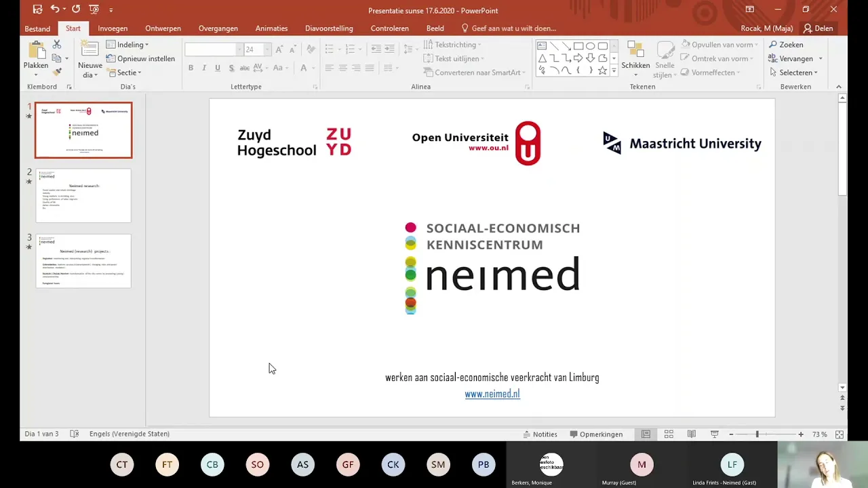Click the Cut scissors icon
This screenshot has width=868, height=488.
(x=57, y=44)
